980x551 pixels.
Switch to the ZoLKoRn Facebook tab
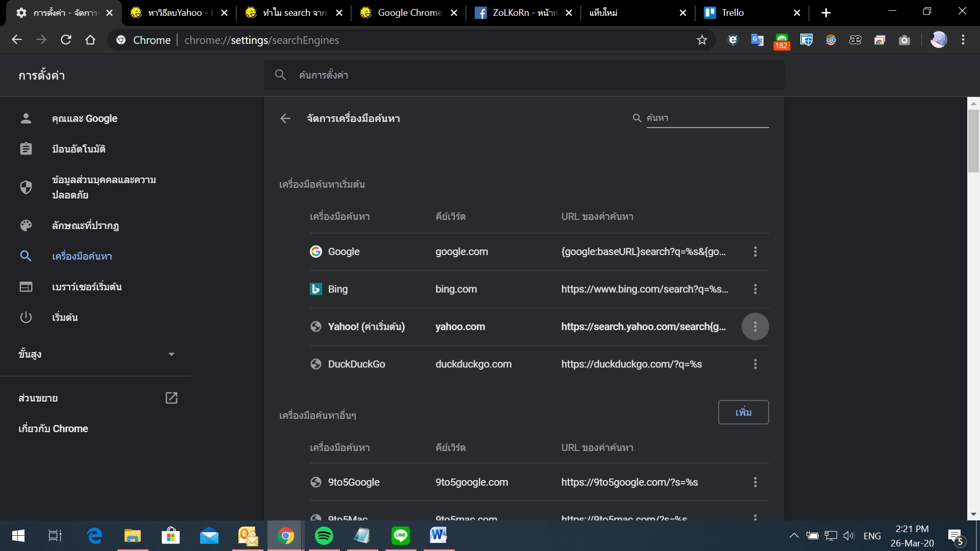pyautogui.click(x=523, y=13)
